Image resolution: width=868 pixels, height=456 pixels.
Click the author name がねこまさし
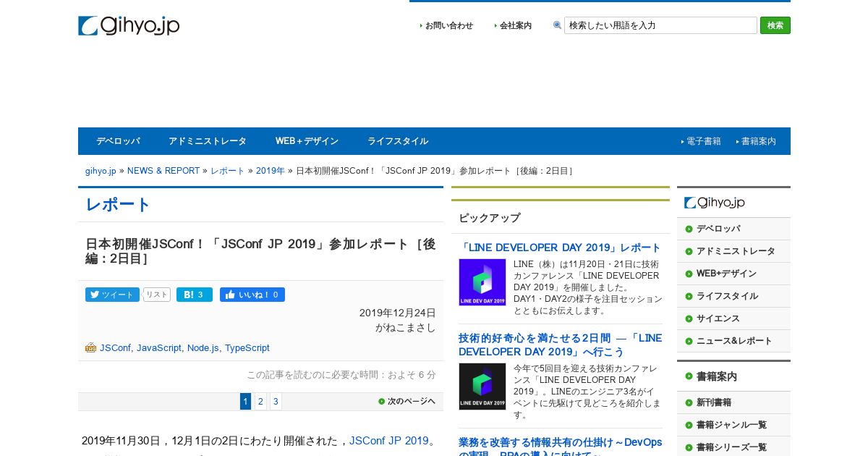(x=406, y=327)
